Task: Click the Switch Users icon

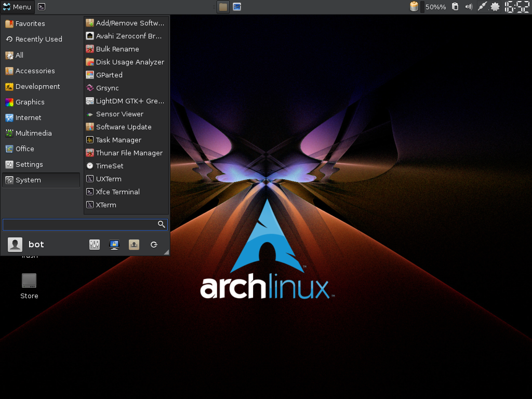Action: coord(134,245)
